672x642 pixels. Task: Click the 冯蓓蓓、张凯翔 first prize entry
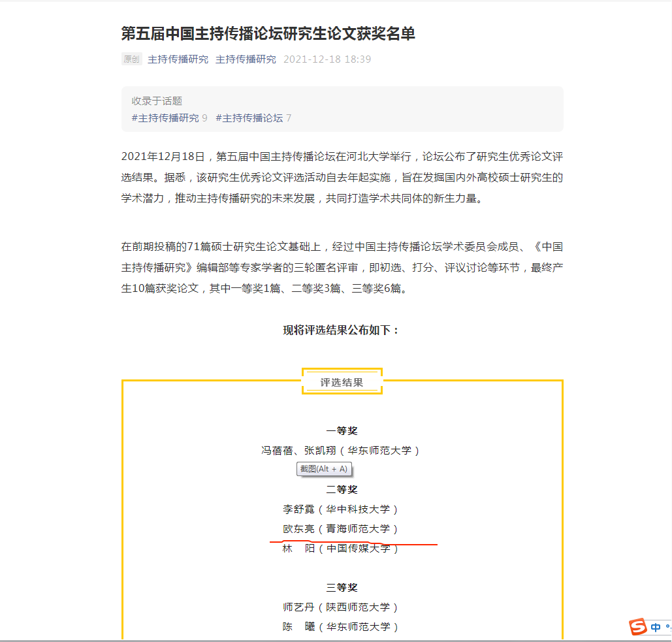[x=340, y=451]
